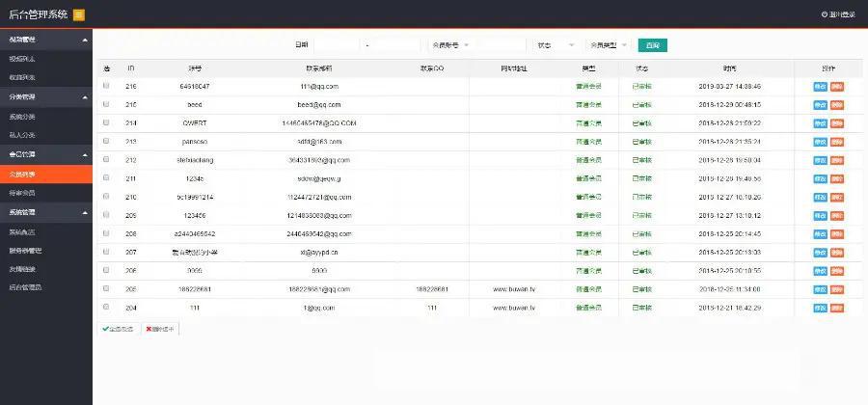Check the checkbox for row ID 212
Viewport: 868px width, 405px height.
click(x=106, y=159)
